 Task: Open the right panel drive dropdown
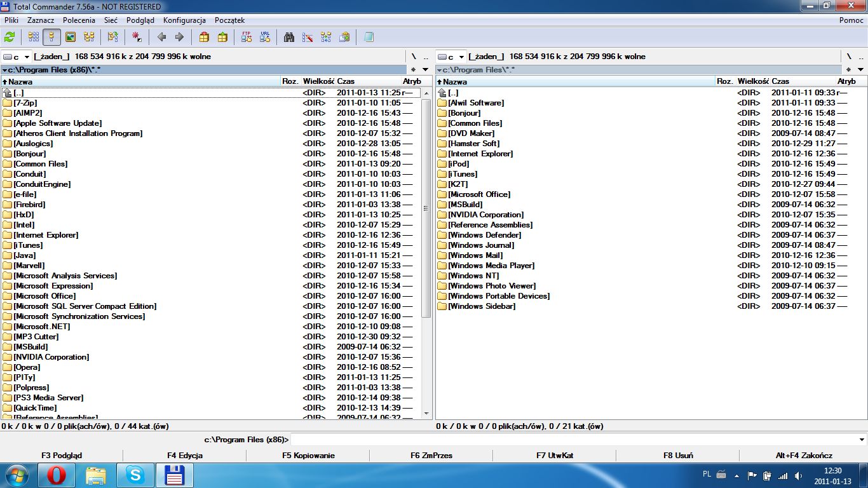pos(451,57)
